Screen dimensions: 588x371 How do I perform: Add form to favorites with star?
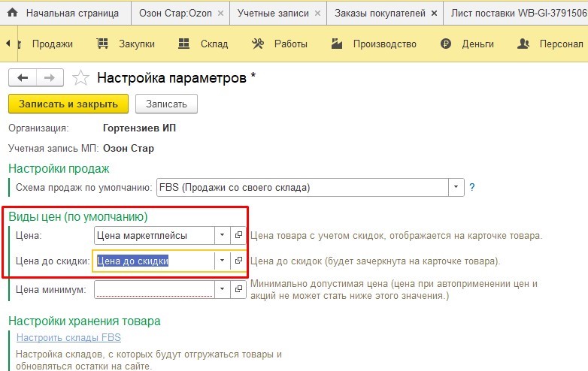[80, 78]
